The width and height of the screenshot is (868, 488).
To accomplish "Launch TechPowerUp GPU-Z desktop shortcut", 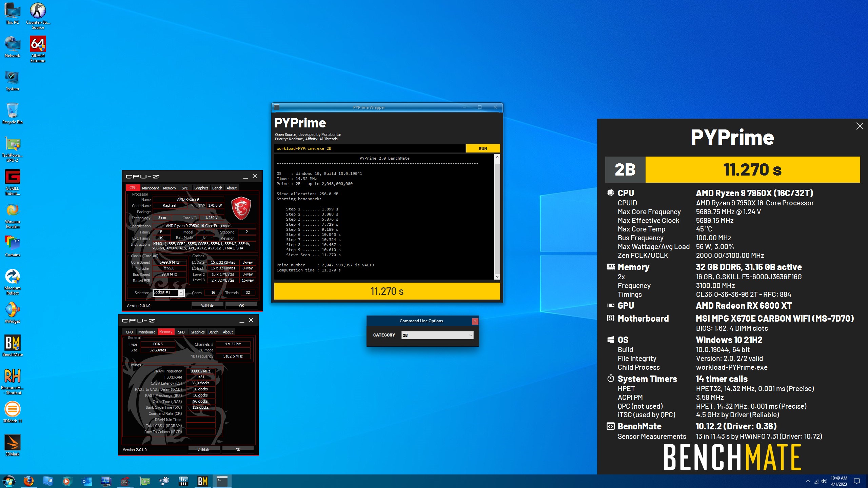I will pos(13,149).
